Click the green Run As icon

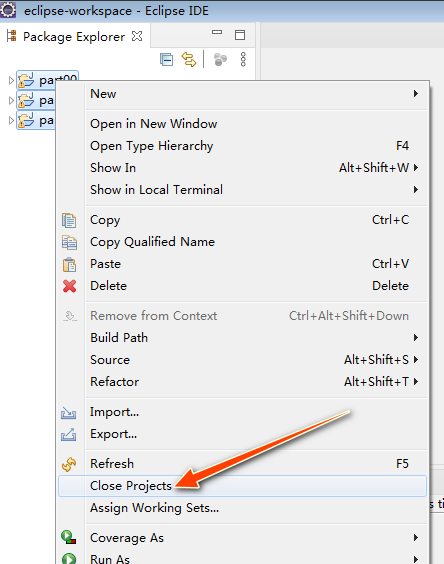[69, 559]
